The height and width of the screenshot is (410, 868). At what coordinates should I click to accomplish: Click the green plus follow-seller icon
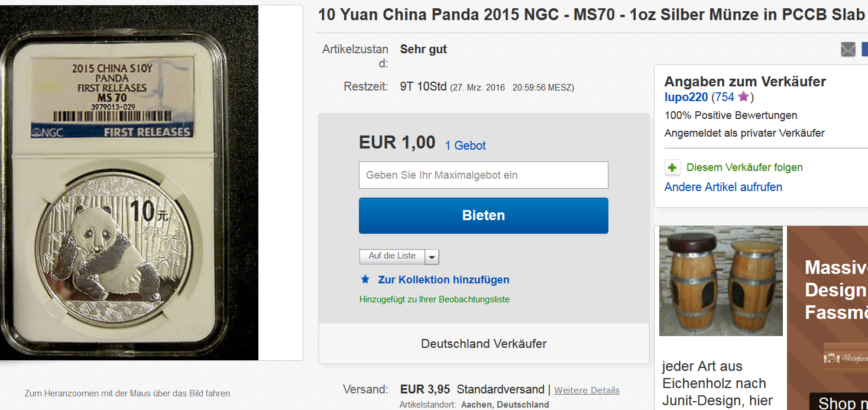(672, 167)
